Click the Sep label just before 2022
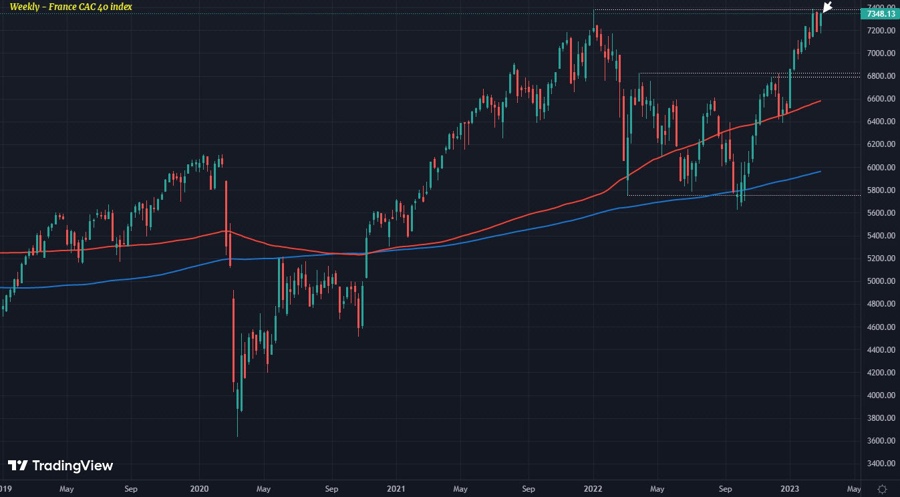This screenshot has height=497, width=900. pos(529,490)
